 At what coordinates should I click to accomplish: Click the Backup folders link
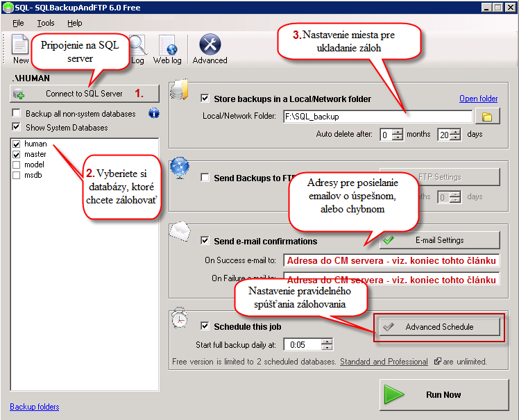pyautogui.click(x=35, y=407)
